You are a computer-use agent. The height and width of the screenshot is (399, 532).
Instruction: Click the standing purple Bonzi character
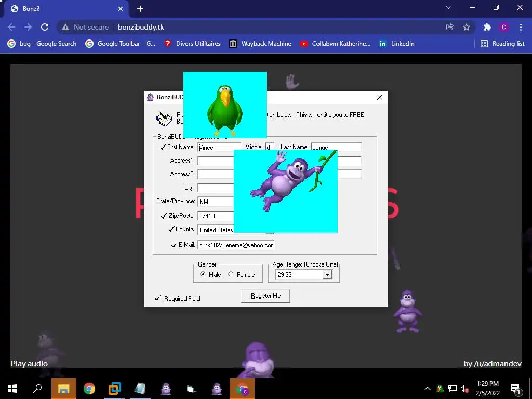408,311
